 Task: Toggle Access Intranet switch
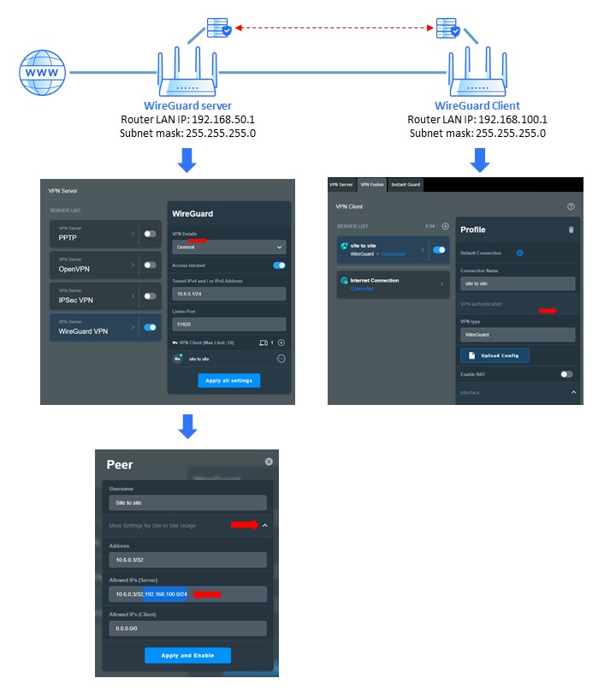point(279,265)
